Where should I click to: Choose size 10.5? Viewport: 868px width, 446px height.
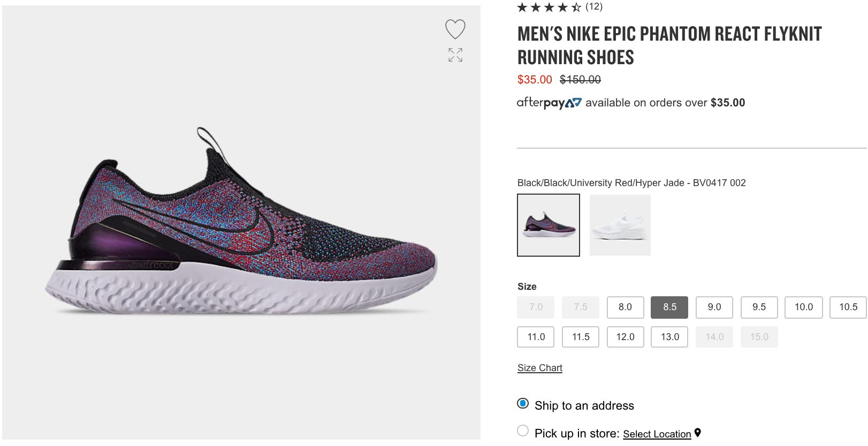point(848,307)
